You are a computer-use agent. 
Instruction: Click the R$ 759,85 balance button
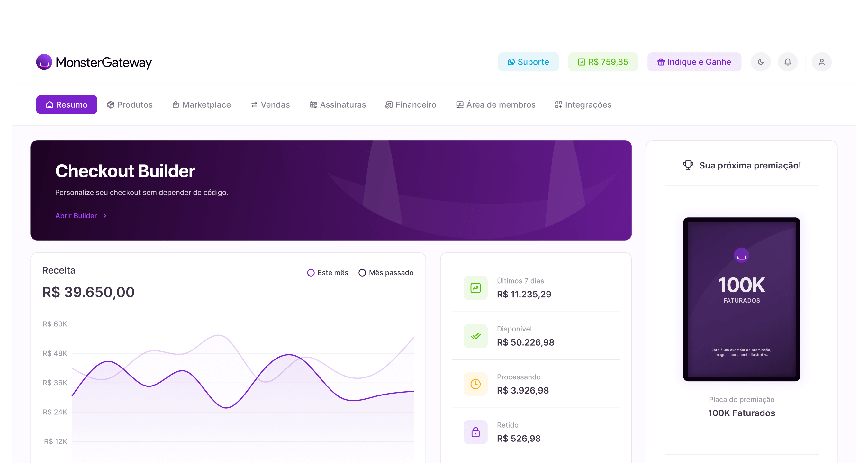click(x=603, y=62)
